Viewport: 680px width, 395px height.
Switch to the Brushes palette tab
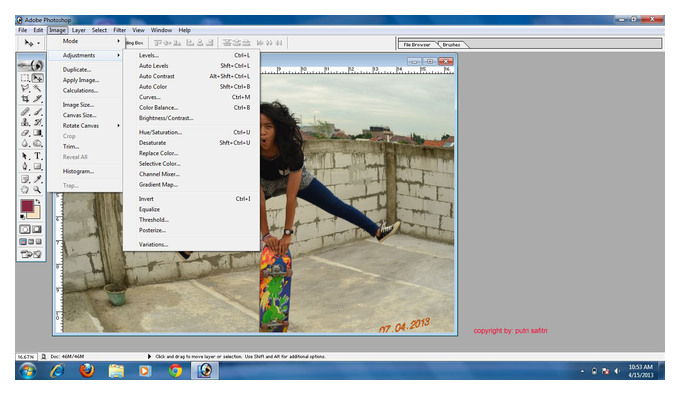point(451,44)
